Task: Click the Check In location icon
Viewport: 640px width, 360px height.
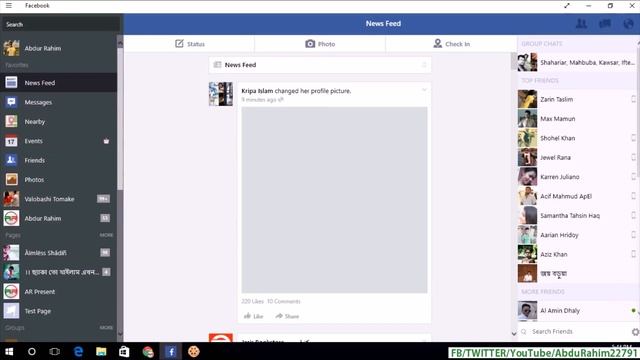Action: pyautogui.click(x=438, y=43)
